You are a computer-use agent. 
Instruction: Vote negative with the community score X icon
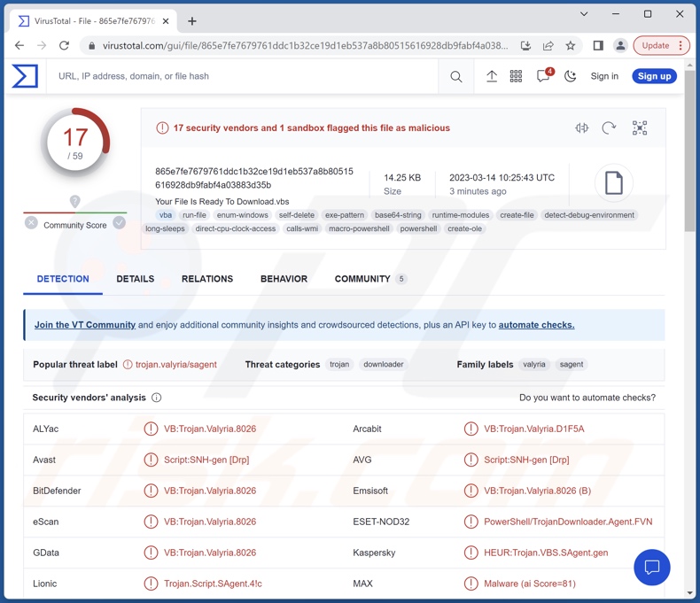31,222
